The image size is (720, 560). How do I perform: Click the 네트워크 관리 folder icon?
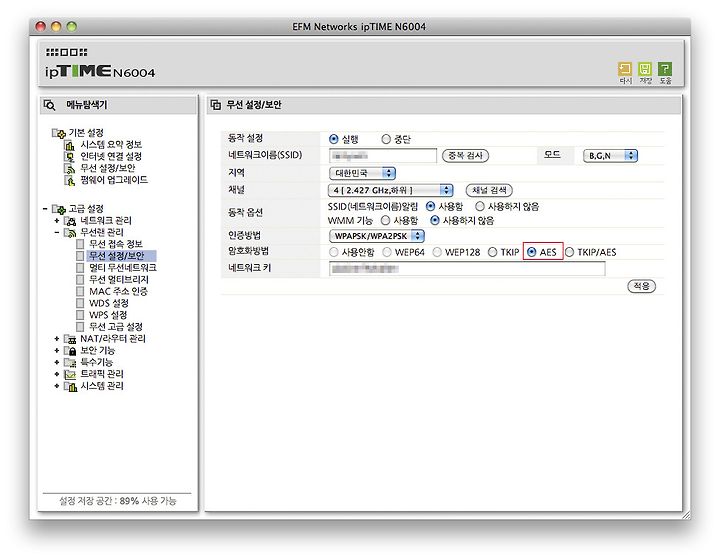click(70, 221)
